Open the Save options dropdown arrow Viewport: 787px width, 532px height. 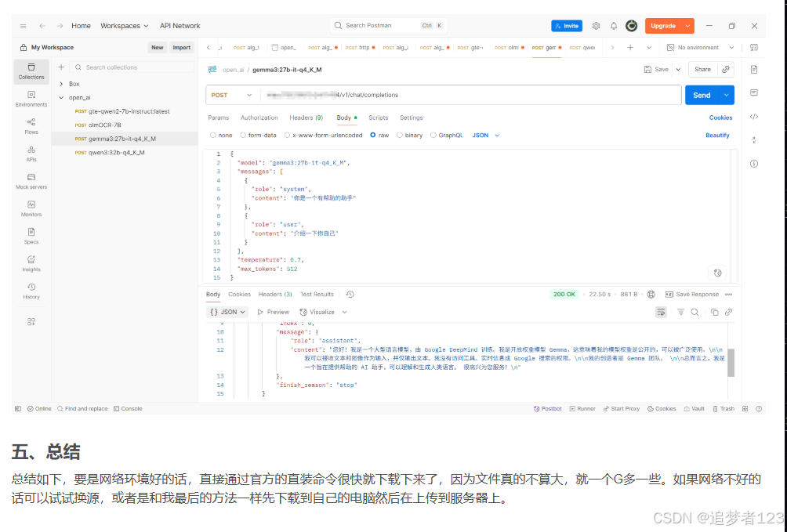point(678,69)
